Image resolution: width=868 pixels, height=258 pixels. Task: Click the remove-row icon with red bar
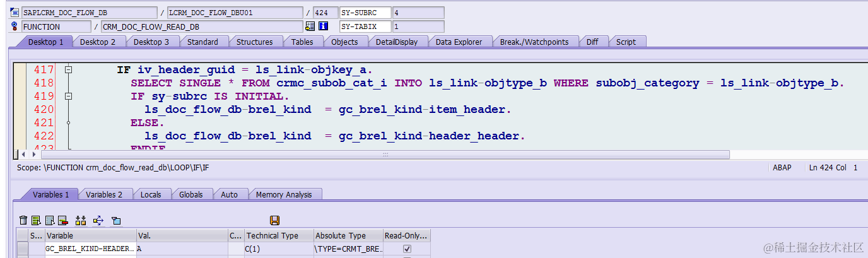(62, 220)
